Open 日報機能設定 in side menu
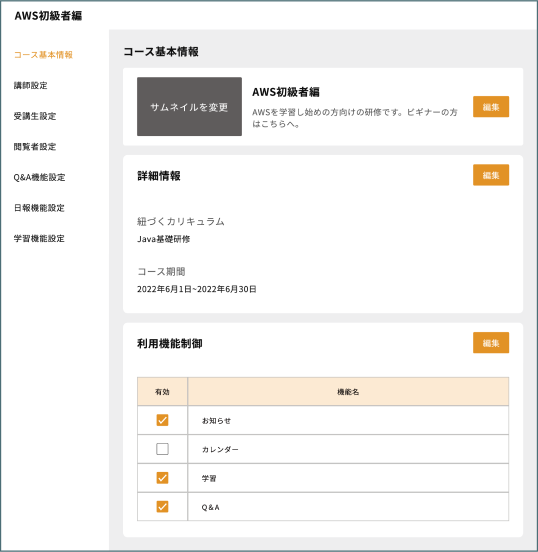 (x=39, y=208)
